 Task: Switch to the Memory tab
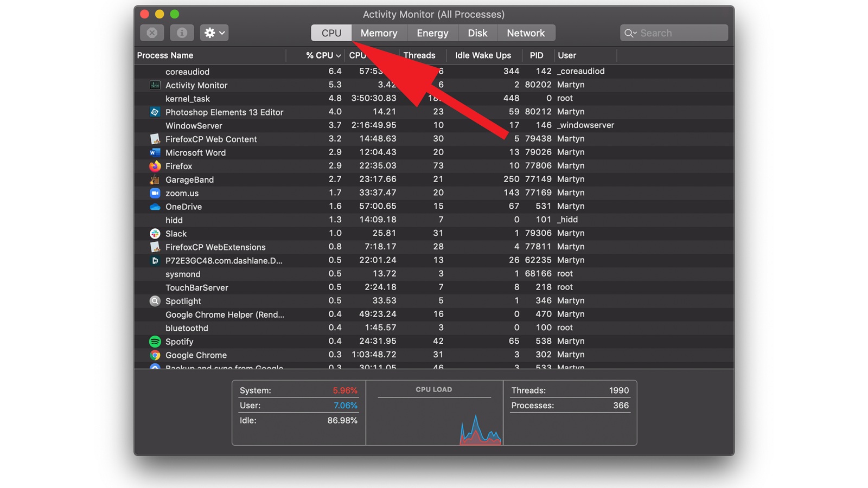pos(379,33)
